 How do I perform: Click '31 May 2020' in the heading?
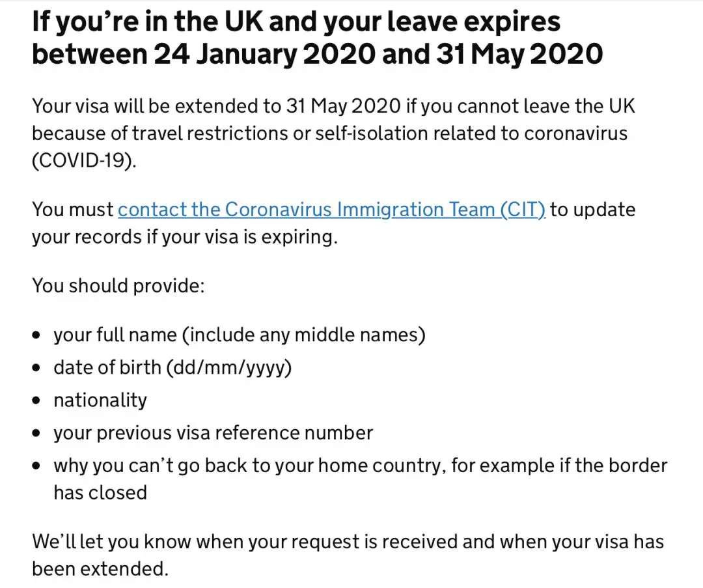[519, 55]
